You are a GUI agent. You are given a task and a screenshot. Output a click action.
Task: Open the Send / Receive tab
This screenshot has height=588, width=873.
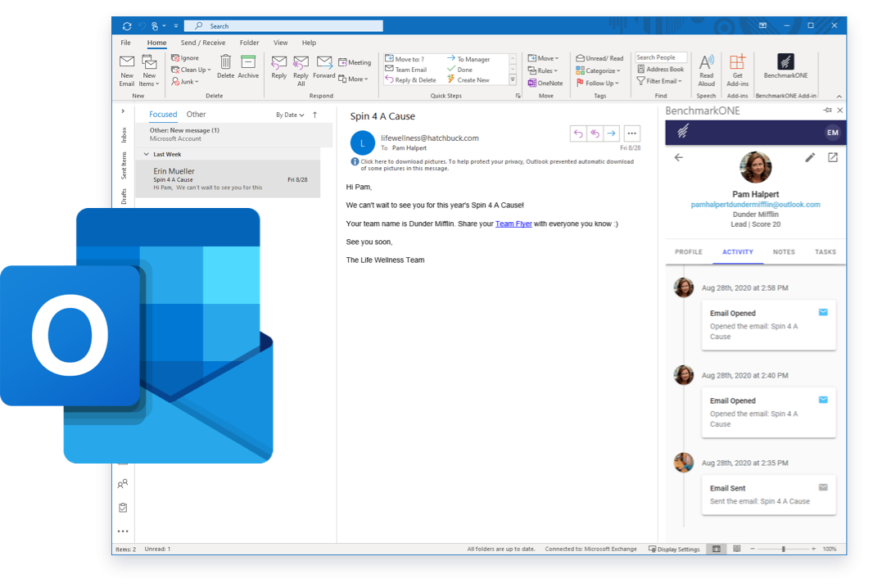tap(202, 43)
